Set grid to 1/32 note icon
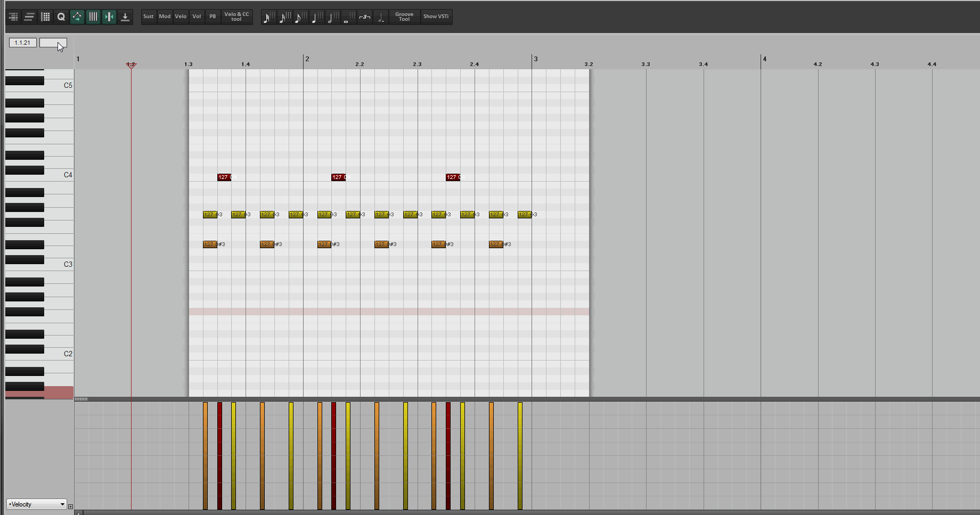The width and height of the screenshot is (980, 515). pyautogui.click(x=269, y=18)
